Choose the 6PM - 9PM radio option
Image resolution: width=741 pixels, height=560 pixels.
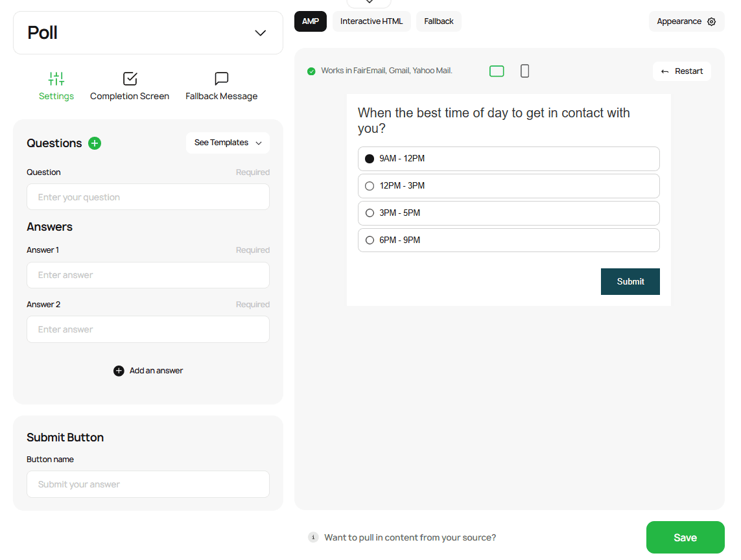pyautogui.click(x=370, y=240)
